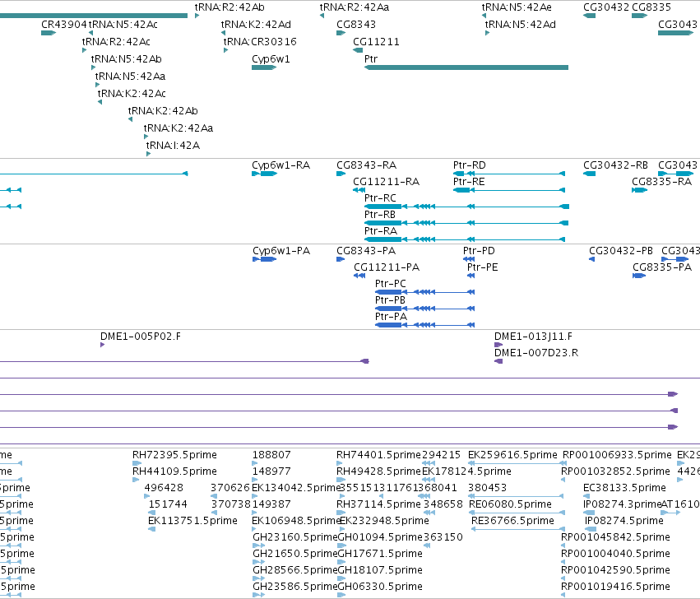Open the DME1-007D23.R clone label
700x599 pixels.
tap(536, 353)
